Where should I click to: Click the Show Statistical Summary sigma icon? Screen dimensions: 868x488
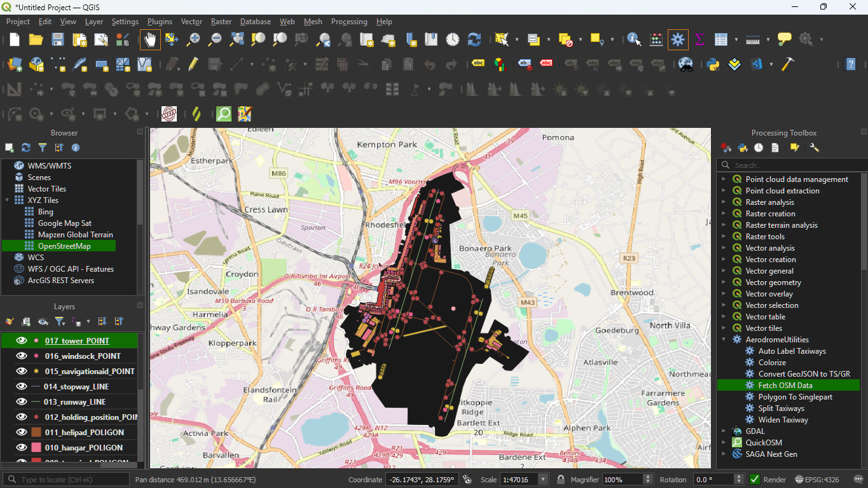[x=699, y=39]
